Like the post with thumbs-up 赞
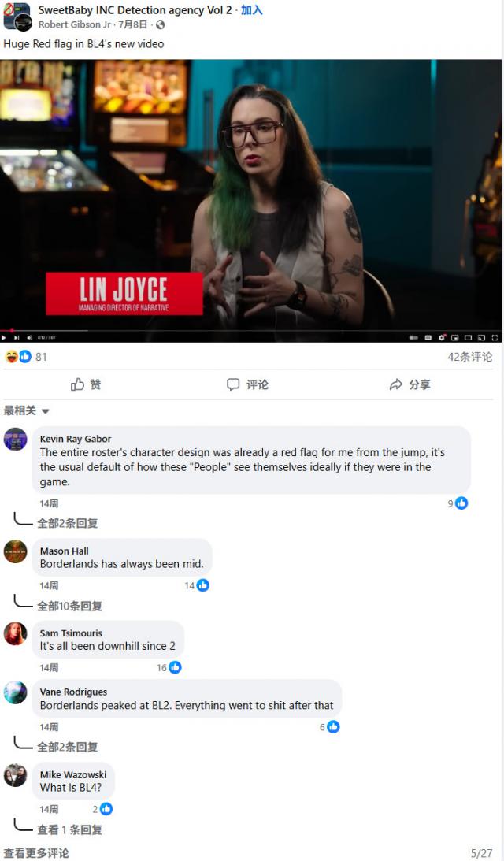The width and height of the screenshot is (504, 861). (86, 384)
